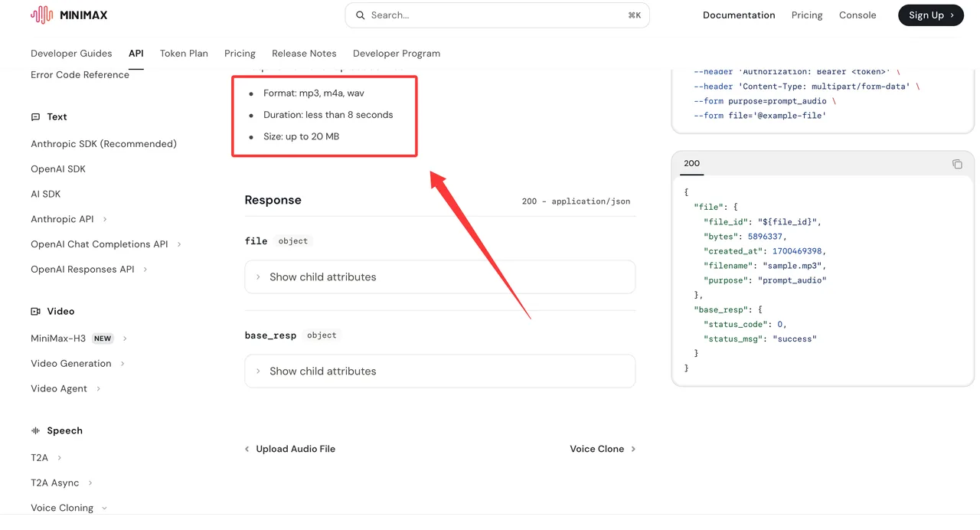980x530 pixels.
Task: Click the MiniMax logo
Action: pos(69,15)
